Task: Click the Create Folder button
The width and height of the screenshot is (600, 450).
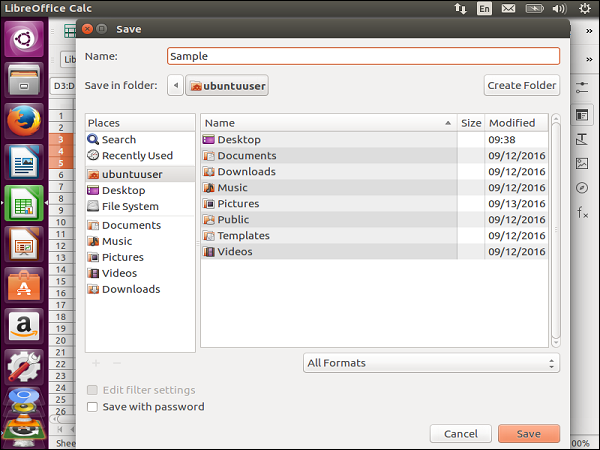Action: (521, 86)
